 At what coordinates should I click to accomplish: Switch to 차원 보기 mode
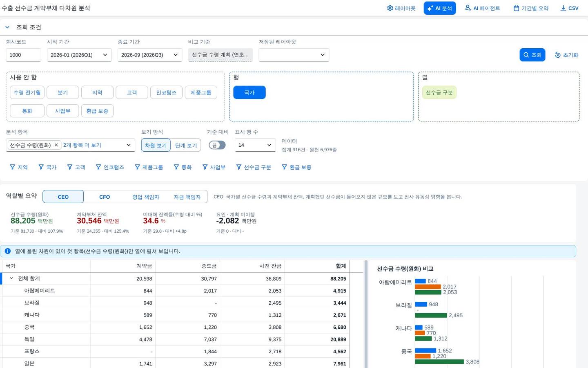[x=156, y=145]
